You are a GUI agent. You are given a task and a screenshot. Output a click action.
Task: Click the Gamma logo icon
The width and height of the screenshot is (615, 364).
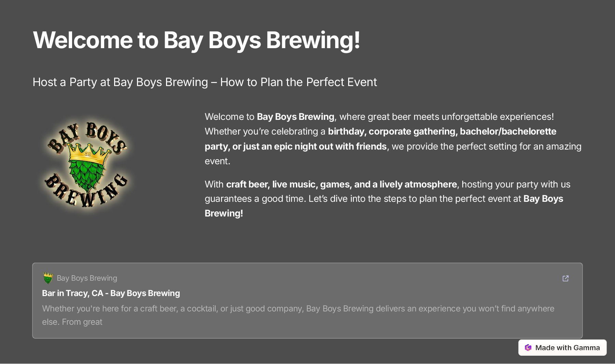click(x=528, y=348)
